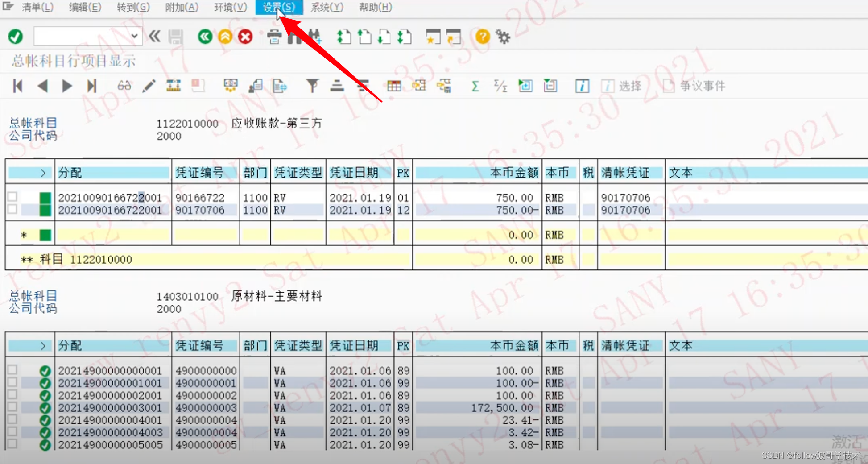Screen dimensions: 868x464
Task: Click the green Back icon
Action: pos(205,37)
